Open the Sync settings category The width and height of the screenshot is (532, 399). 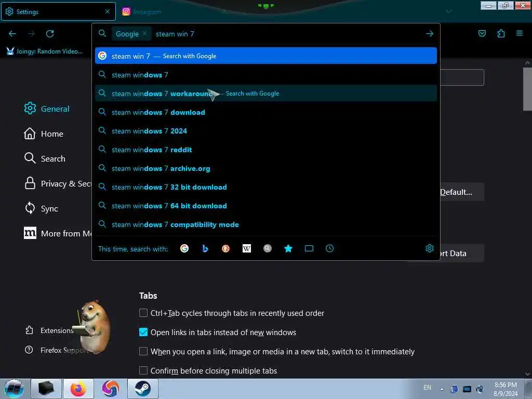point(41,208)
